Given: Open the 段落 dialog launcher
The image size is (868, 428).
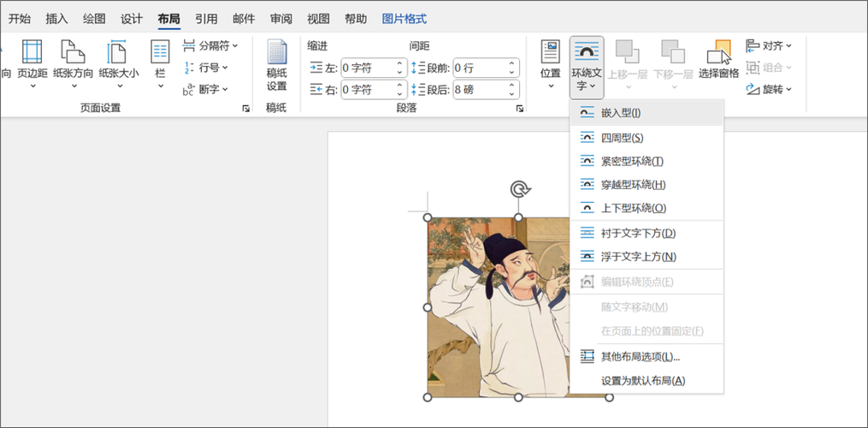Looking at the screenshot, I should pyautogui.click(x=519, y=109).
